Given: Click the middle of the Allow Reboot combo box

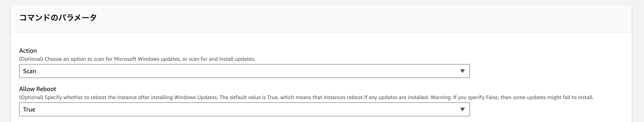Looking at the screenshot, I should pyautogui.click(x=244, y=109).
